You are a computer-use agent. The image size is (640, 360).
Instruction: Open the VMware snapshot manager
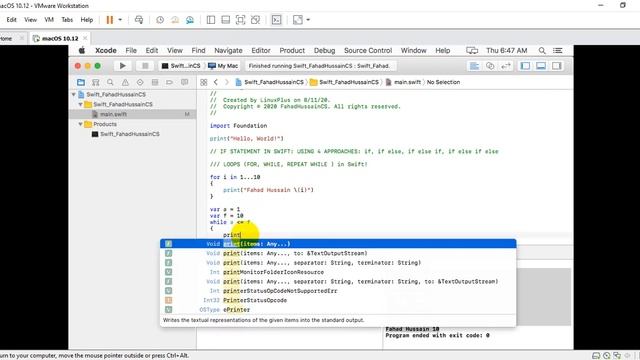190,20
